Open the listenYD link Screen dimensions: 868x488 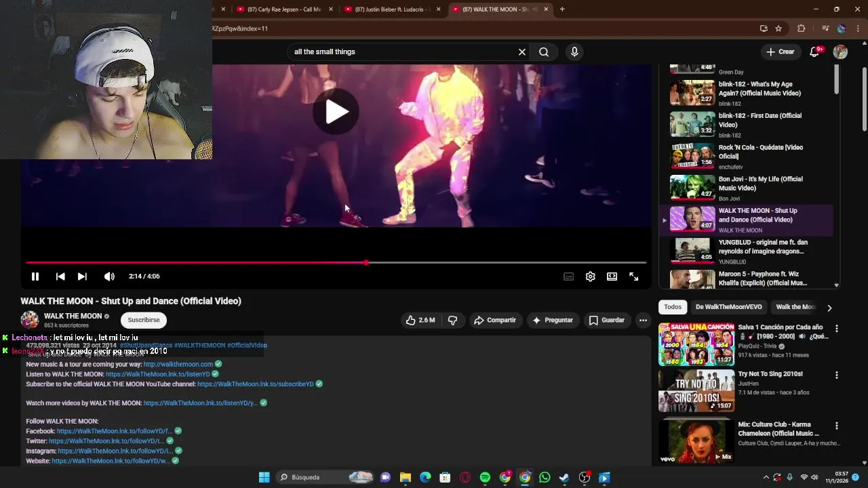coord(158,374)
